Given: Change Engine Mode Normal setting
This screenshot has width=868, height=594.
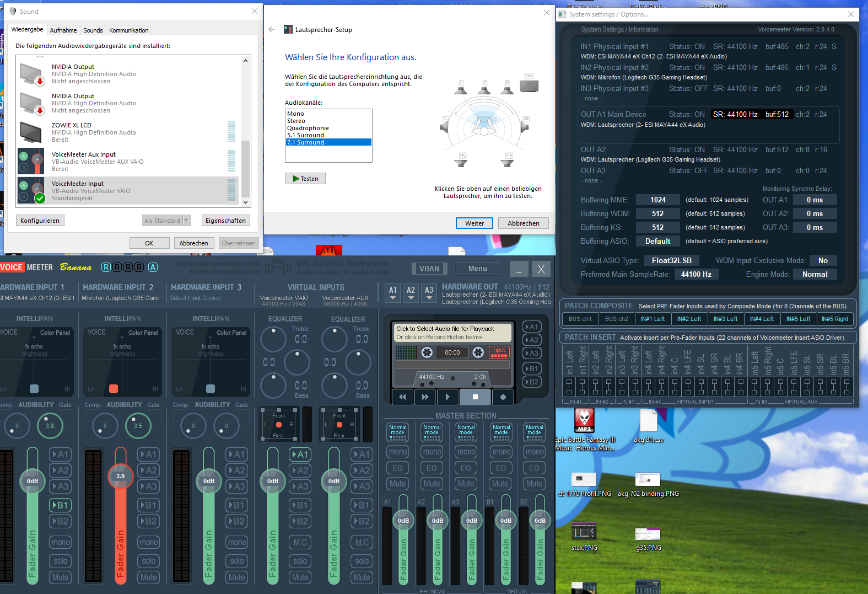Looking at the screenshot, I should pos(815,274).
